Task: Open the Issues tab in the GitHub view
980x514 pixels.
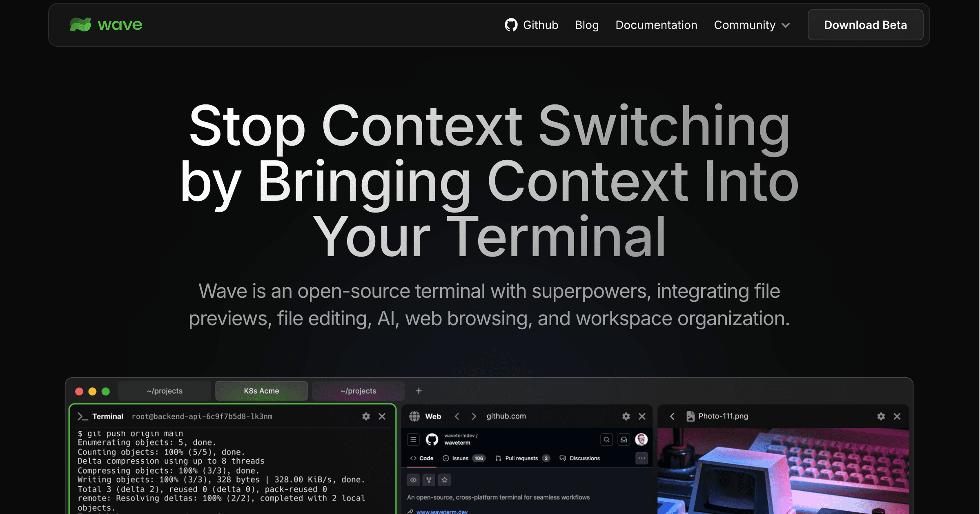Action: (x=460, y=458)
